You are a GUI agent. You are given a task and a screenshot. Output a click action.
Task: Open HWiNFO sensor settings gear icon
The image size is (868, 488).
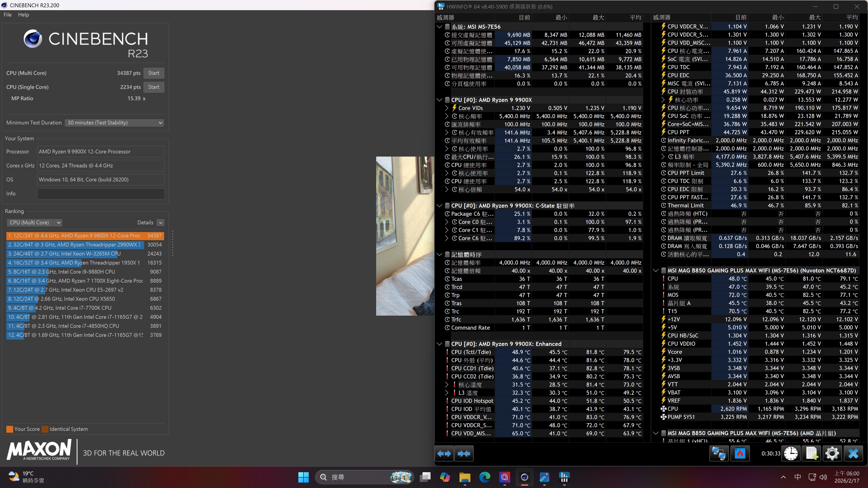click(832, 454)
